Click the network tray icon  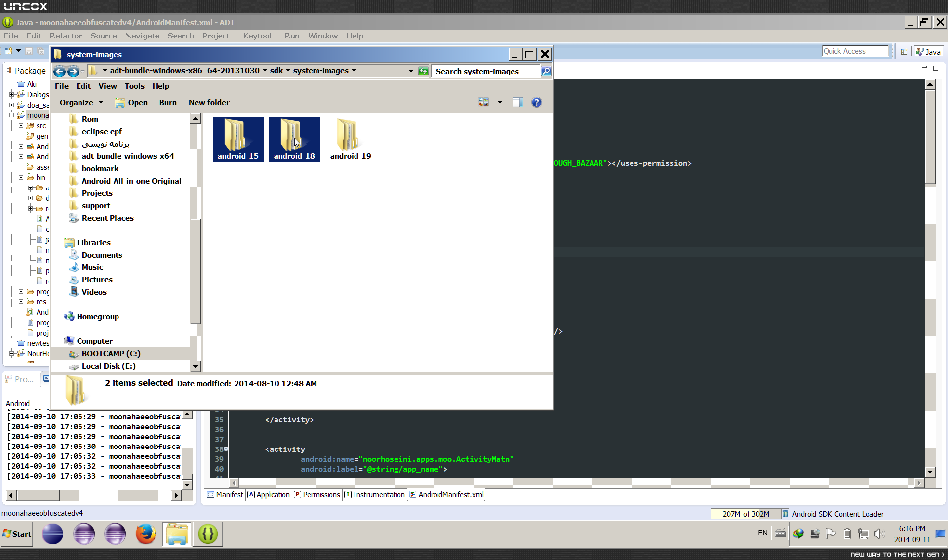[864, 533]
